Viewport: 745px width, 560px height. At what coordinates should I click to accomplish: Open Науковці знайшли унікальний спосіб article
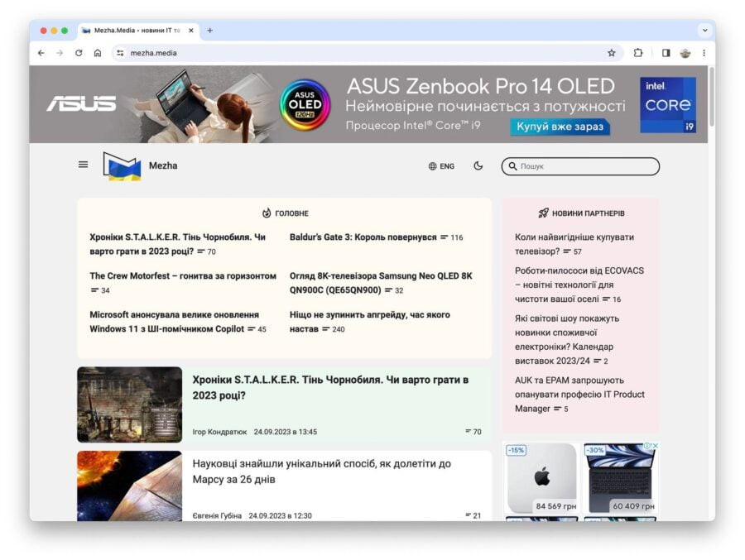point(322,471)
